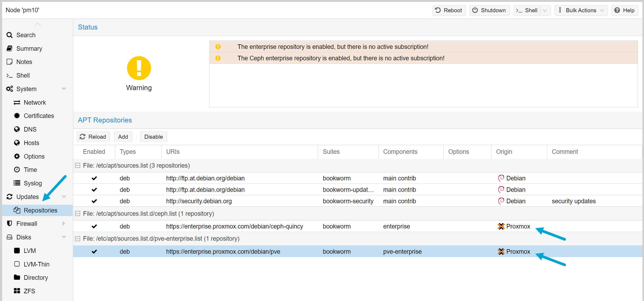Viewport: 644px width, 301px height.
Task: Open the Shell via terminal icon
Action: click(x=10, y=75)
